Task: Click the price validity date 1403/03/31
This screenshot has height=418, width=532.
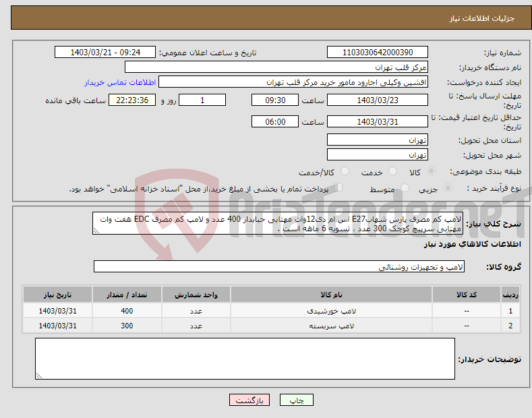Action: pyautogui.click(x=378, y=121)
